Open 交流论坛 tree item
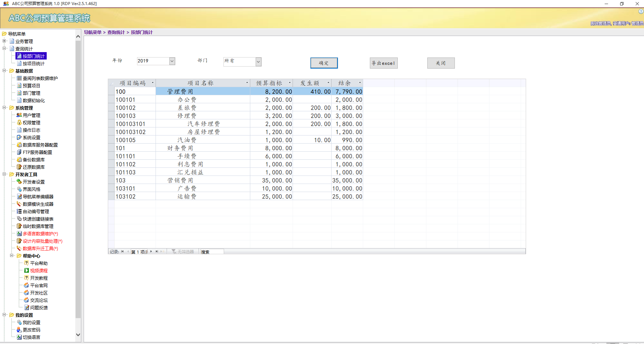Image resolution: width=644 pixels, height=344 pixels. (39, 300)
